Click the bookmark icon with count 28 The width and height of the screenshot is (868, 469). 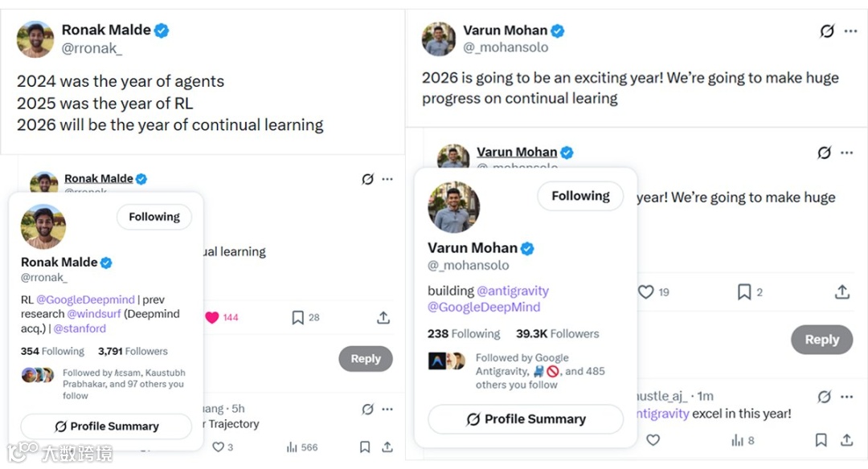(298, 317)
